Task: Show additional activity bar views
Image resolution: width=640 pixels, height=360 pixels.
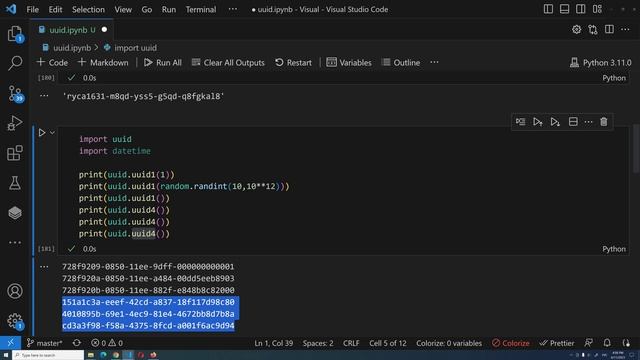Action: 15,242
